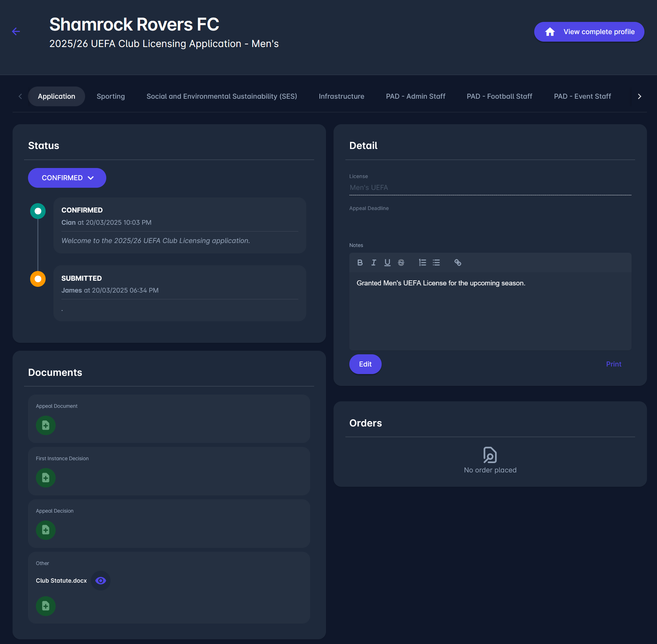Toggle italic formatting in Notes
Viewport: 657px width, 644px height.
coord(373,262)
